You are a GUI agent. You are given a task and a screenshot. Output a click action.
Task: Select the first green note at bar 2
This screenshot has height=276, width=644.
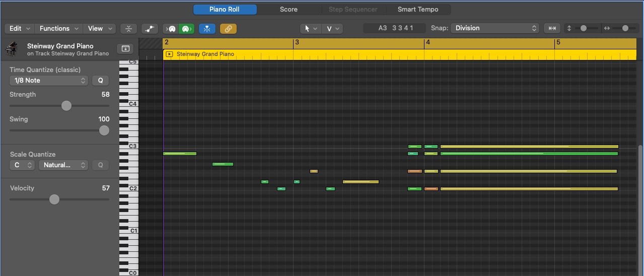pos(180,154)
